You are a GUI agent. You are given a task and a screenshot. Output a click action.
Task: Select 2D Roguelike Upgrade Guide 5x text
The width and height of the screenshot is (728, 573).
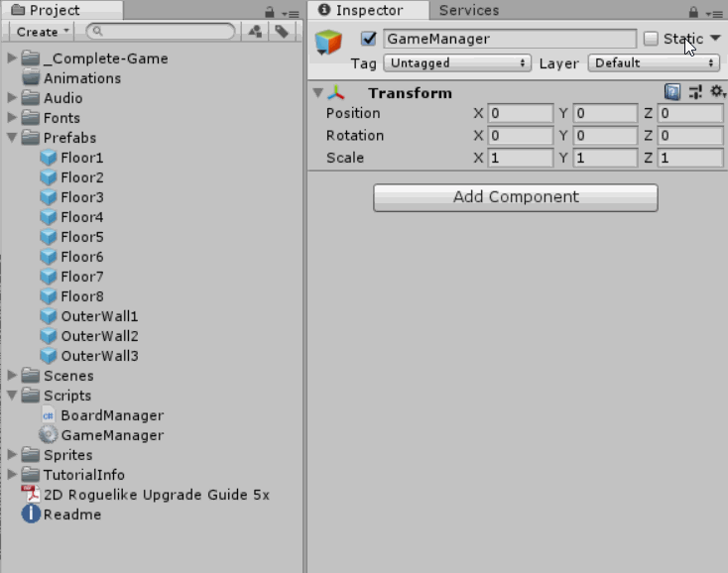click(x=157, y=495)
